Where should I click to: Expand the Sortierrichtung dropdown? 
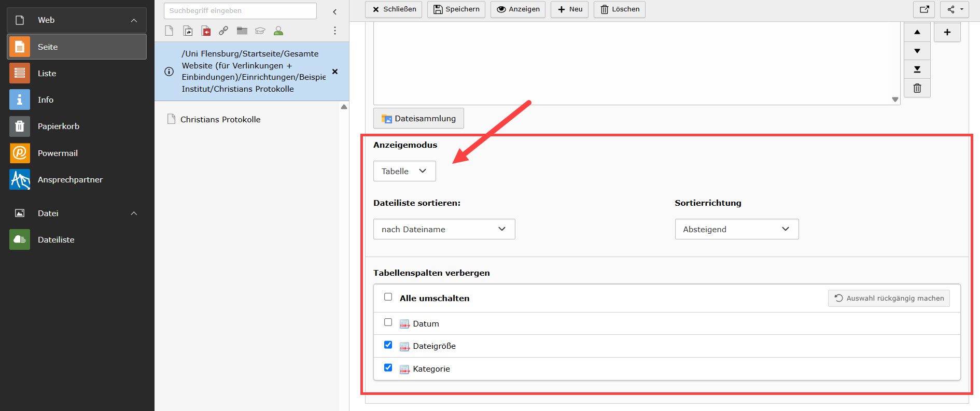(x=736, y=229)
